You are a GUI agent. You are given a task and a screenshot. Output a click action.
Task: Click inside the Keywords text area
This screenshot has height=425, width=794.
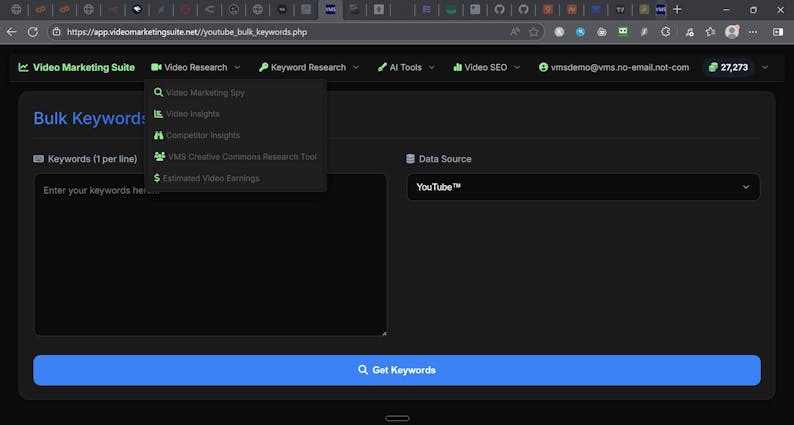210,255
